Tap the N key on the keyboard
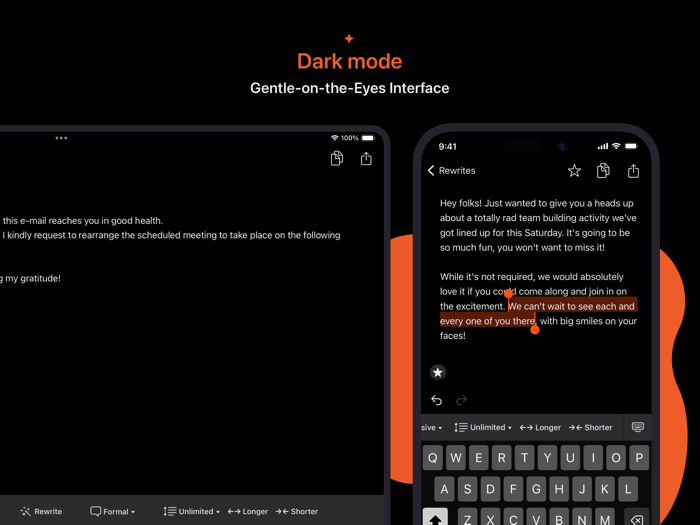 pos(582,517)
